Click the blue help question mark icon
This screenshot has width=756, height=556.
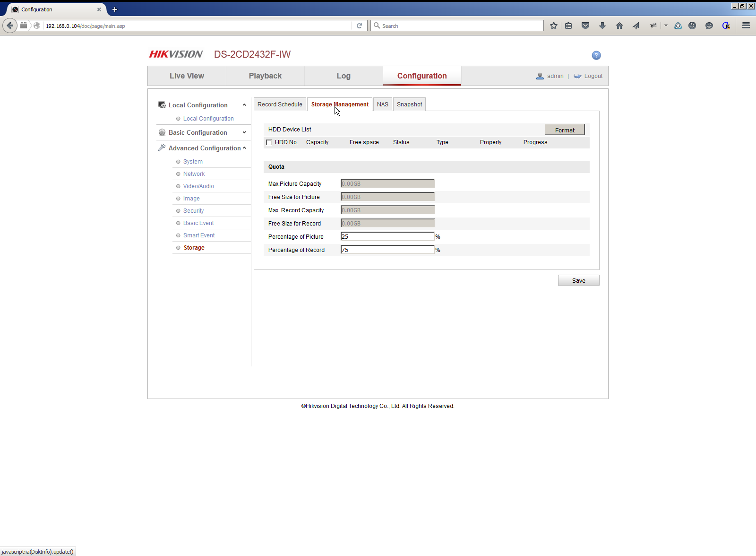tap(596, 55)
